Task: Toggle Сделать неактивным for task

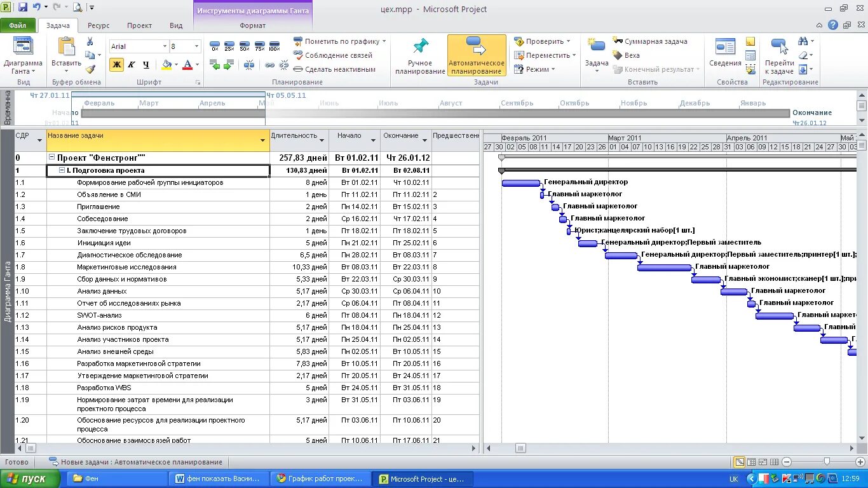Action: pyautogui.click(x=334, y=69)
